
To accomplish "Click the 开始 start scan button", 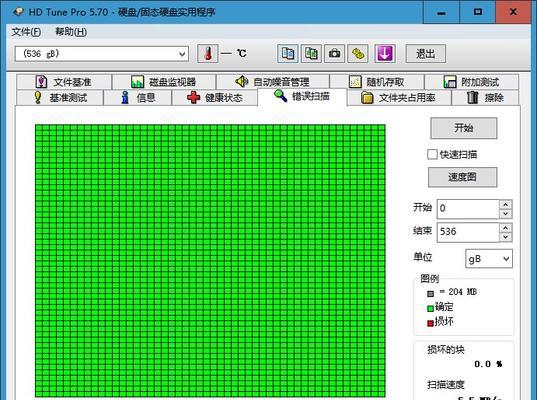I will [x=464, y=128].
